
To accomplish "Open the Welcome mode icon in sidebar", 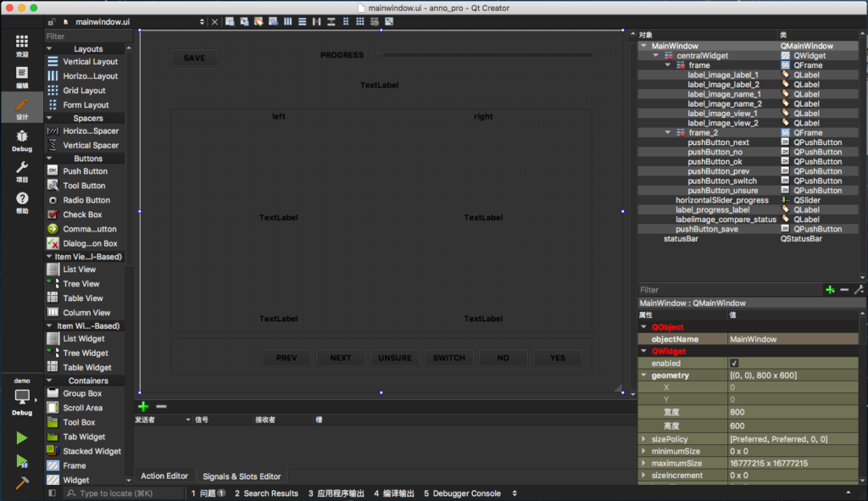I will click(x=21, y=46).
